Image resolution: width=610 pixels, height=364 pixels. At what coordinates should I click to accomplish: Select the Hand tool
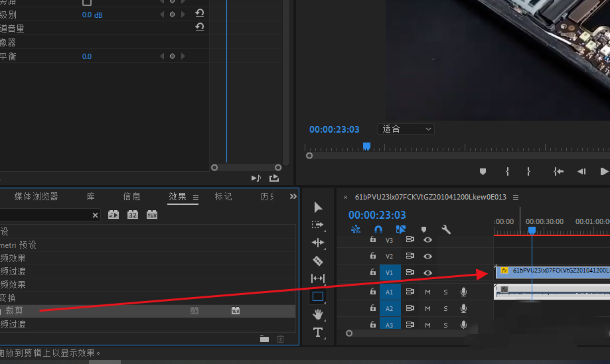click(x=317, y=314)
